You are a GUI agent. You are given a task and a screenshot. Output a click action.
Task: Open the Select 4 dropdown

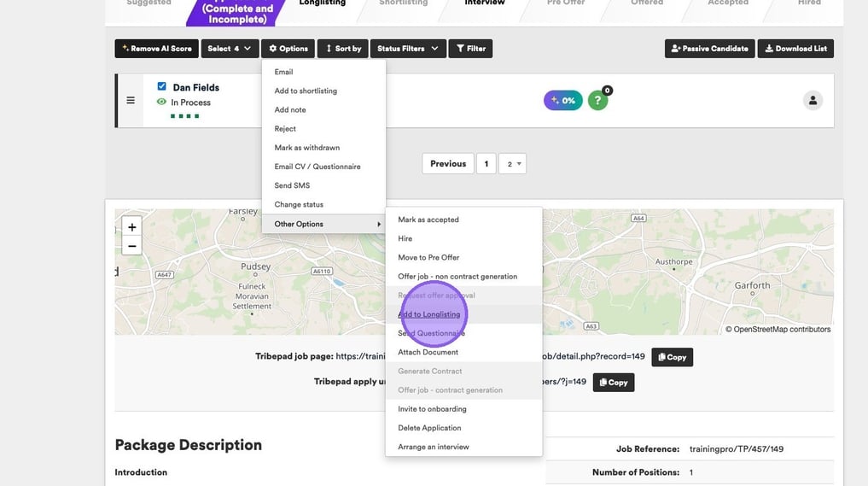pyautogui.click(x=230, y=49)
